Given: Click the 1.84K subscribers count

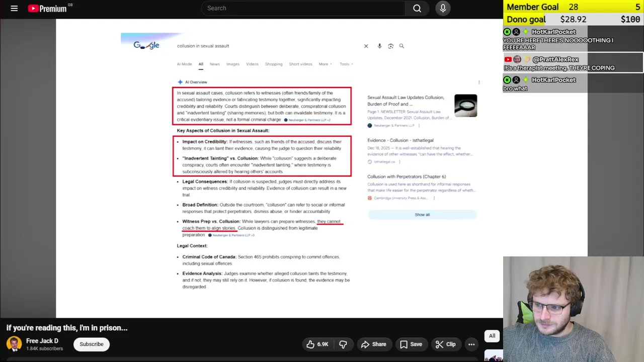Looking at the screenshot, I should click(x=44, y=349).
